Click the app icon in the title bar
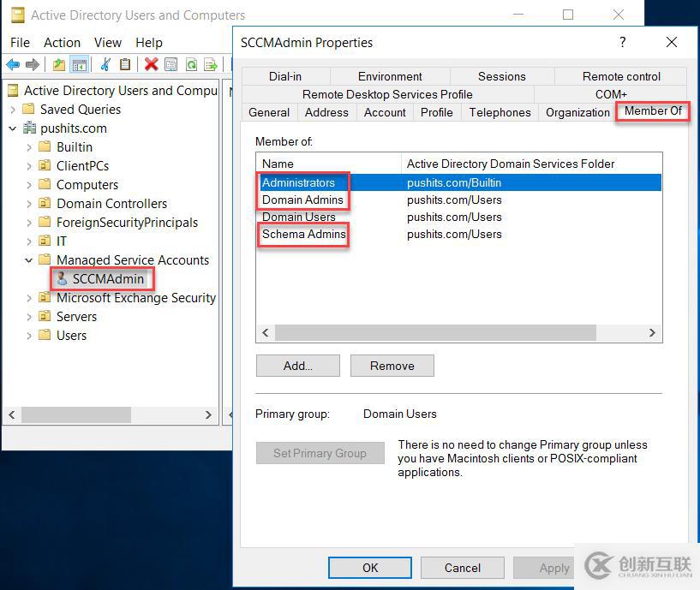Viewport: 700px width, 590px height. pos(18,15)
